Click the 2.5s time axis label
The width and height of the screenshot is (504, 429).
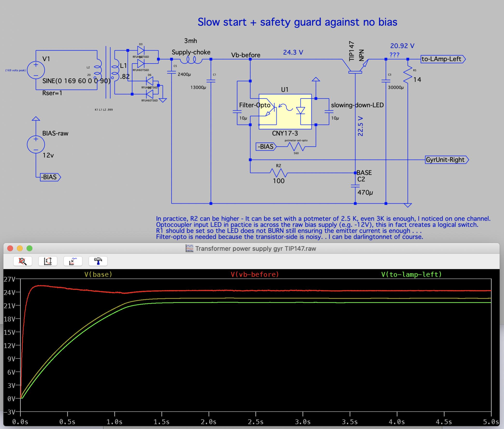[256, 422]
